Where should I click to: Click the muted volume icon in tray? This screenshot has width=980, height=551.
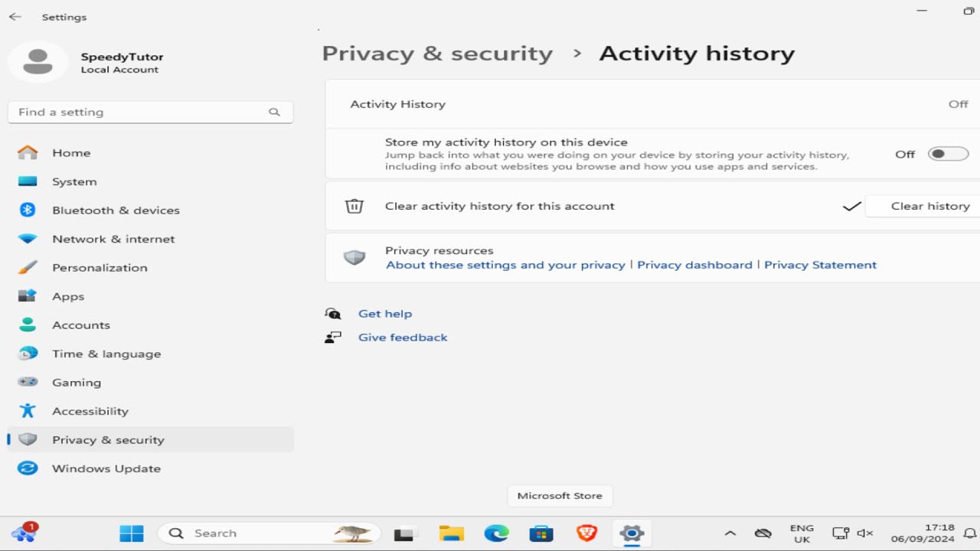click(865, 533)
